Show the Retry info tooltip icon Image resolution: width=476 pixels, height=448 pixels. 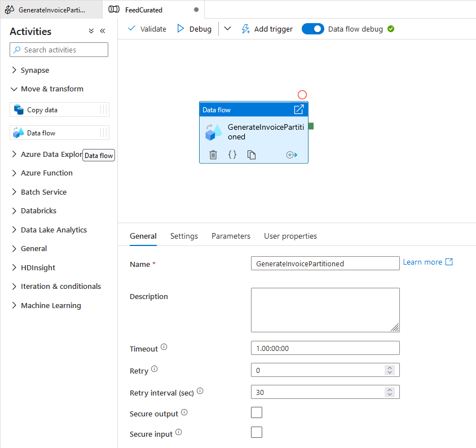(x=155, y=369)
